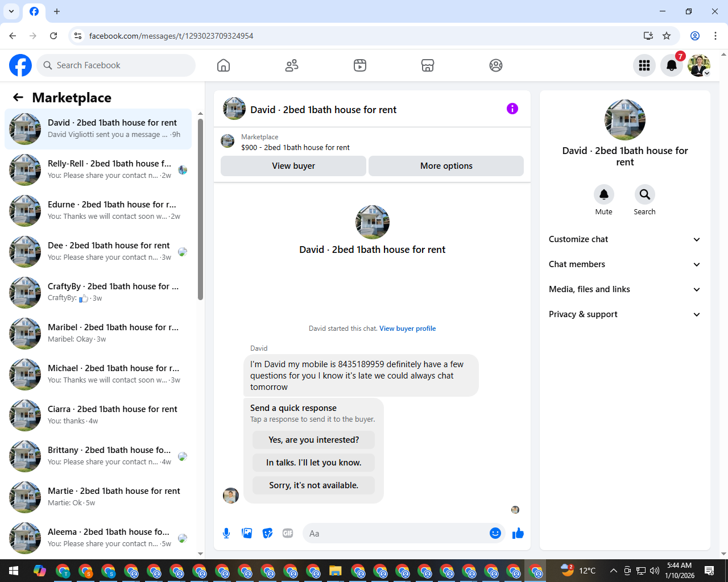Image resolution: width=728 pixels, height=582 pixels.
Task: Open the Edurne conversation
Action: (x=98, y=211)
